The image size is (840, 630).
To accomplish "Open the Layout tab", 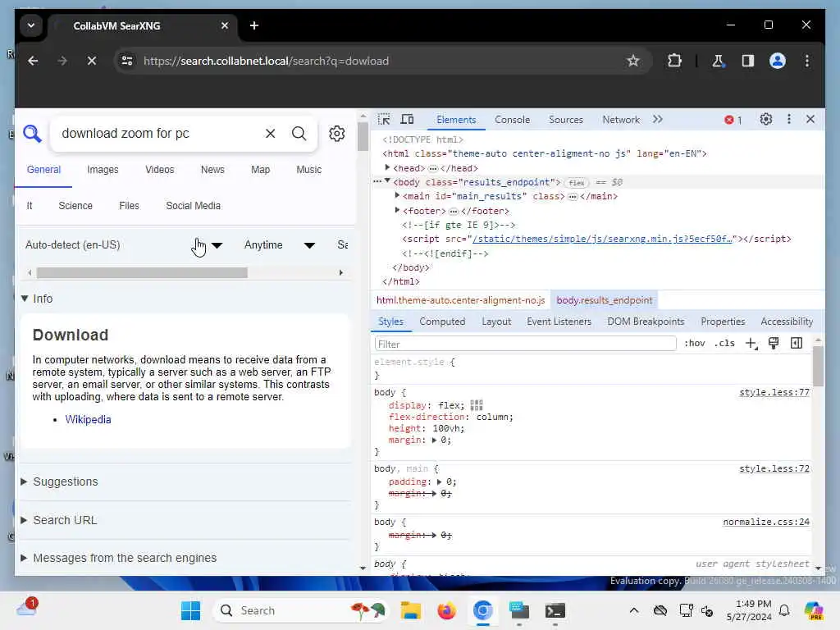I will point(496,322).
